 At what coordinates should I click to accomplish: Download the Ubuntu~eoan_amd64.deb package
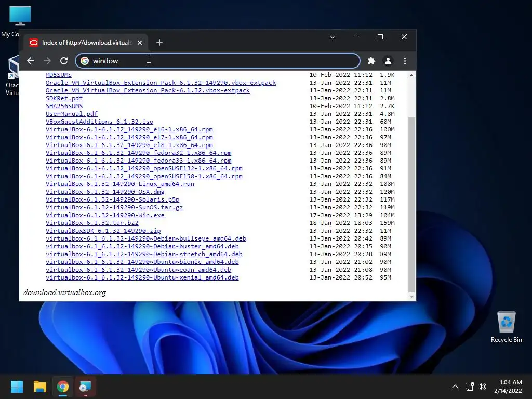click(x=138, y=270)
